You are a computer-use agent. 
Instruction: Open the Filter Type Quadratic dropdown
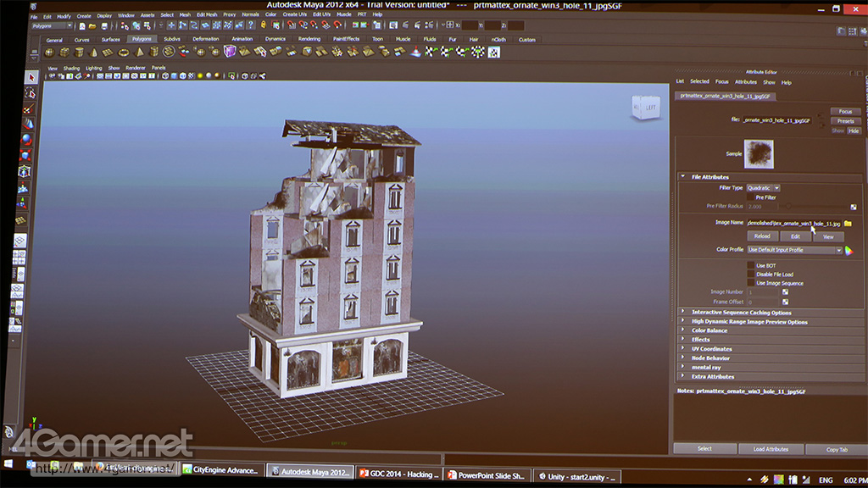(763, 187)
